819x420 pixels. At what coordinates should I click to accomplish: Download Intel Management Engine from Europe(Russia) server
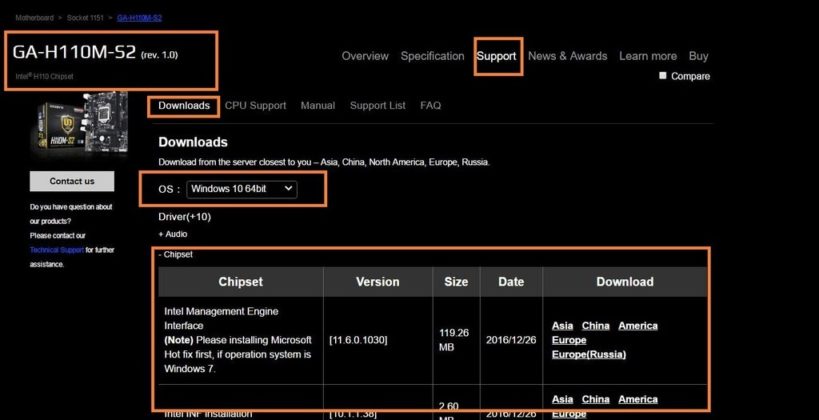(588, 354)
